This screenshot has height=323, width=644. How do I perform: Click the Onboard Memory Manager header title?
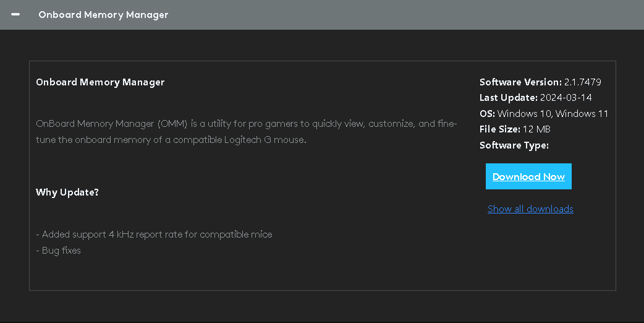point(103,15)
